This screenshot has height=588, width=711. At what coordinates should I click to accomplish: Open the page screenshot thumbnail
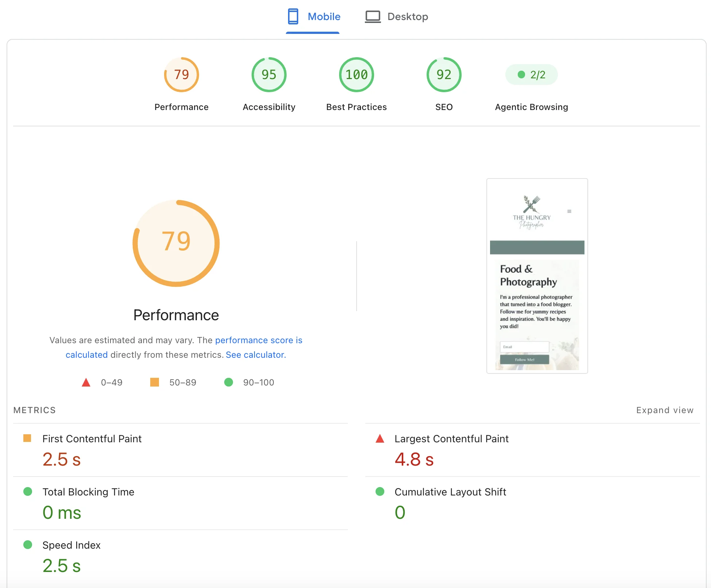[537, 276]
